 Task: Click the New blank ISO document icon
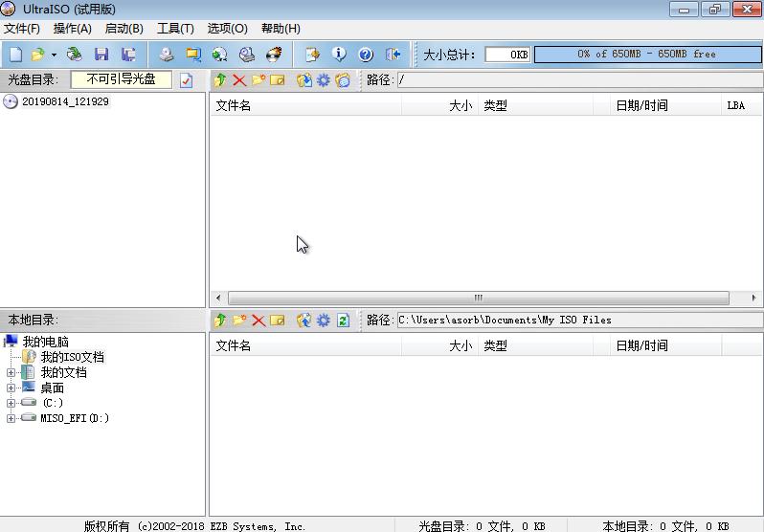[x=15, y=55]
